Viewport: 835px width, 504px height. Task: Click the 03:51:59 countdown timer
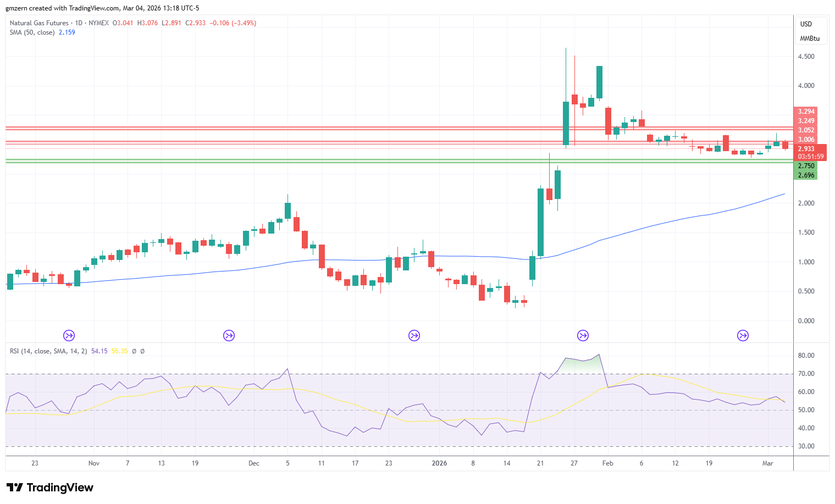click(811, 157)
